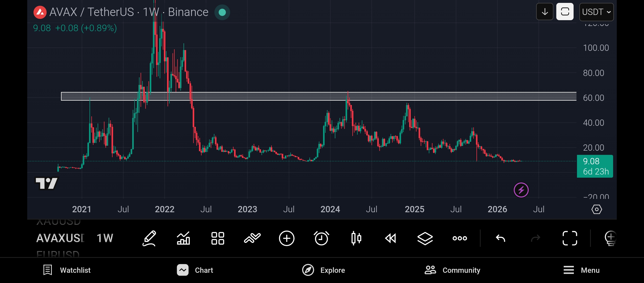Toggle fullscreen chart mode
644x283 pixels.
pos(570,238)
